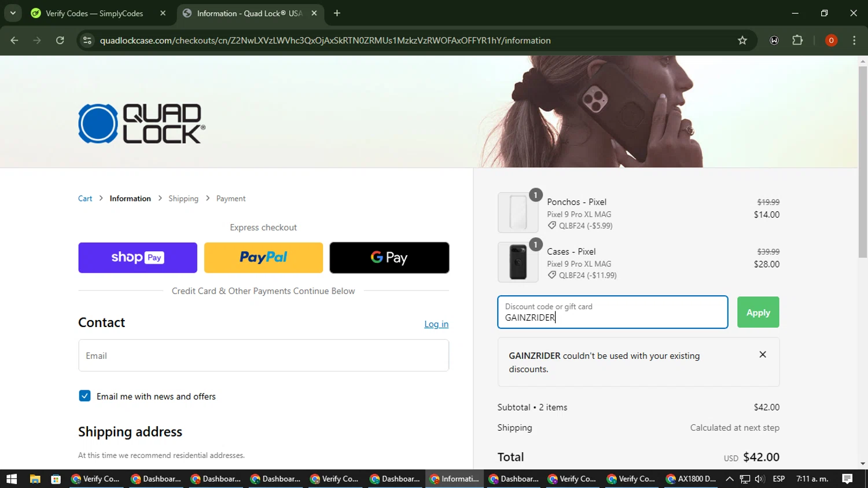Open the Extensions puzzle icon

coord(797,41)
